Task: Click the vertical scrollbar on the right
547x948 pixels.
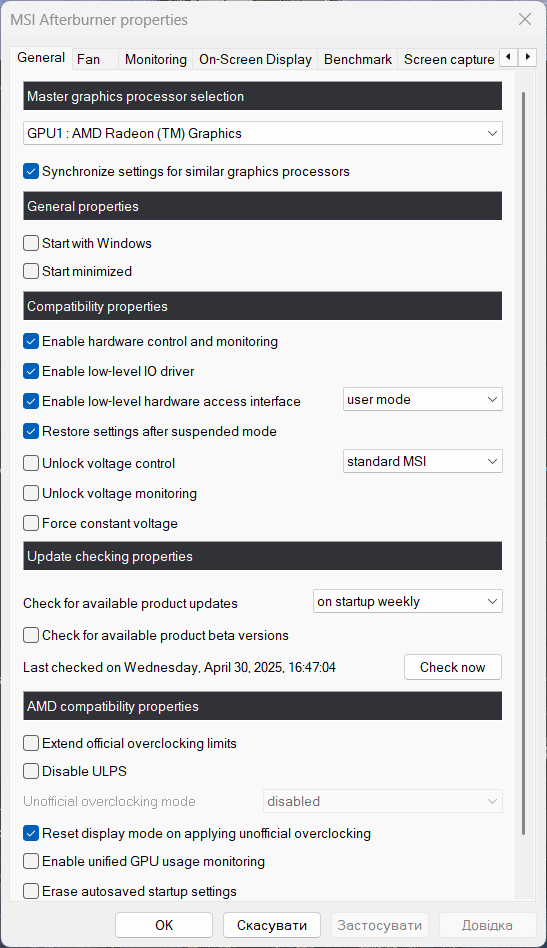Action: pyautogui.click(x=523, y=464)
